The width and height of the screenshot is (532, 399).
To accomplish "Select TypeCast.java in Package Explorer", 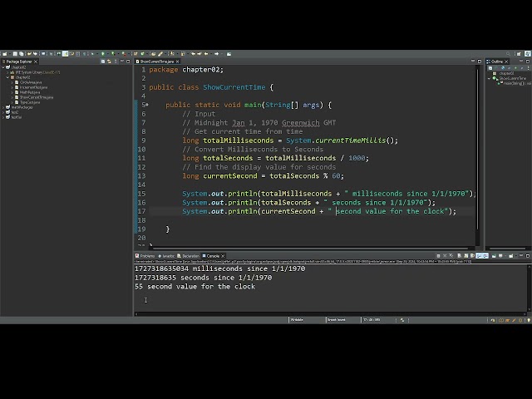I will [30, 102].
